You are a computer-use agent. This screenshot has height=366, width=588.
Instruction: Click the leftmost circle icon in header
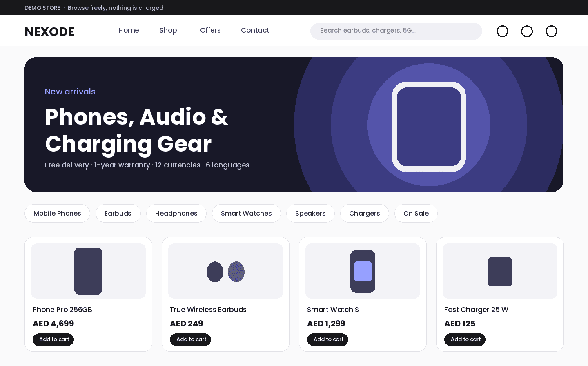(x=502, y=31)
